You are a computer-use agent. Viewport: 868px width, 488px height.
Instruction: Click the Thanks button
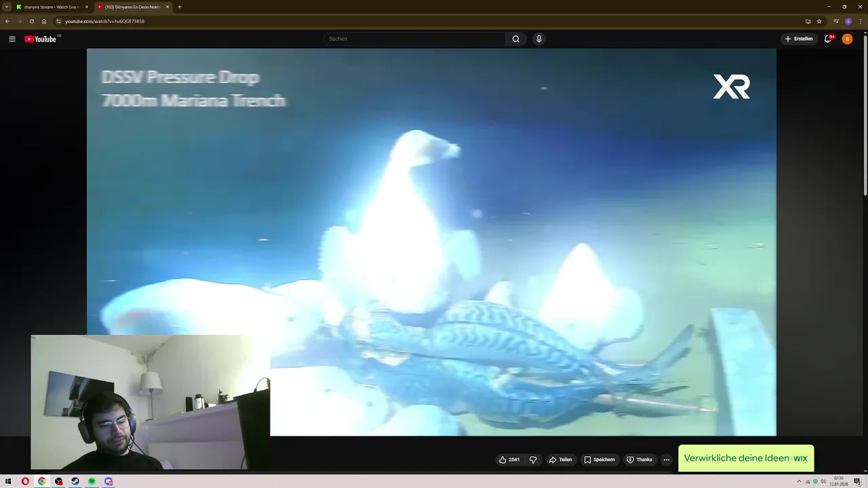[x=639, y=460]
